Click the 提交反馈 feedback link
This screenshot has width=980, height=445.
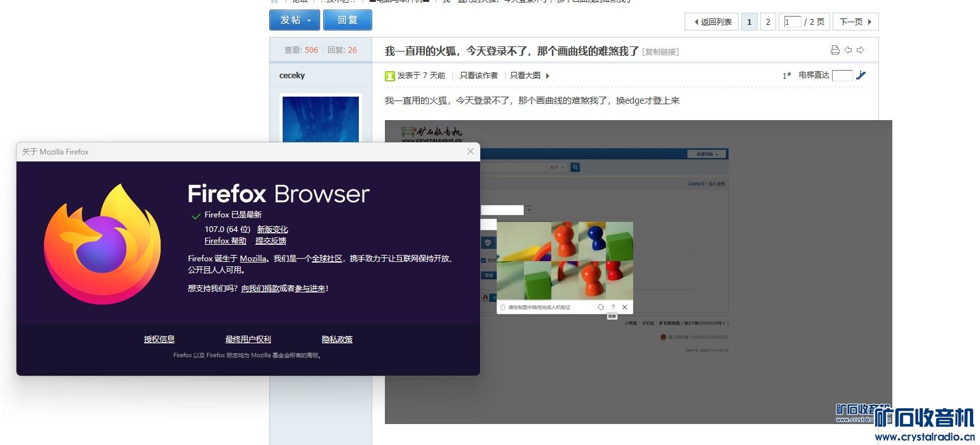pyautogui.click(x=271, y=241)
